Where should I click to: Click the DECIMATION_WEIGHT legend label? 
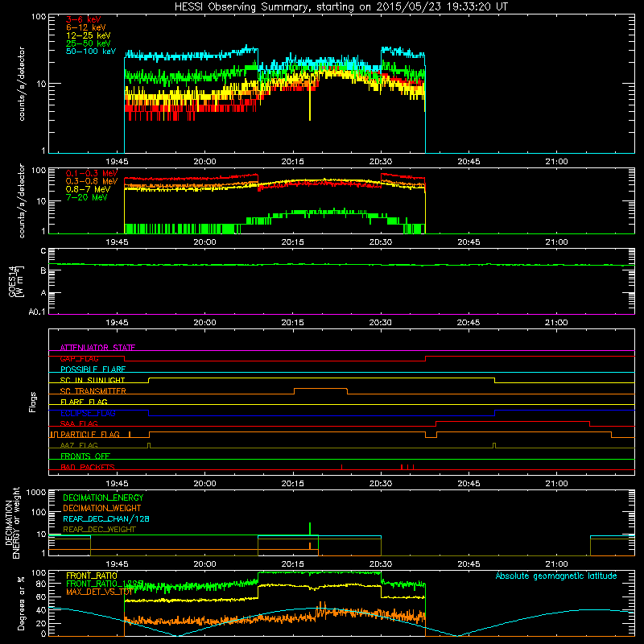102,509
